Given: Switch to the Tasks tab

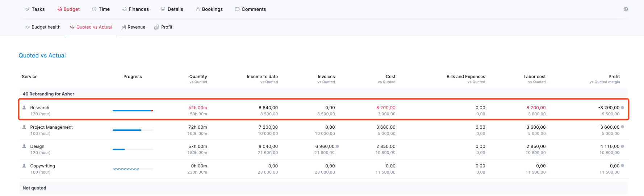Looking at the screenshot, I should pyautogui.click(x=35, y=9).
